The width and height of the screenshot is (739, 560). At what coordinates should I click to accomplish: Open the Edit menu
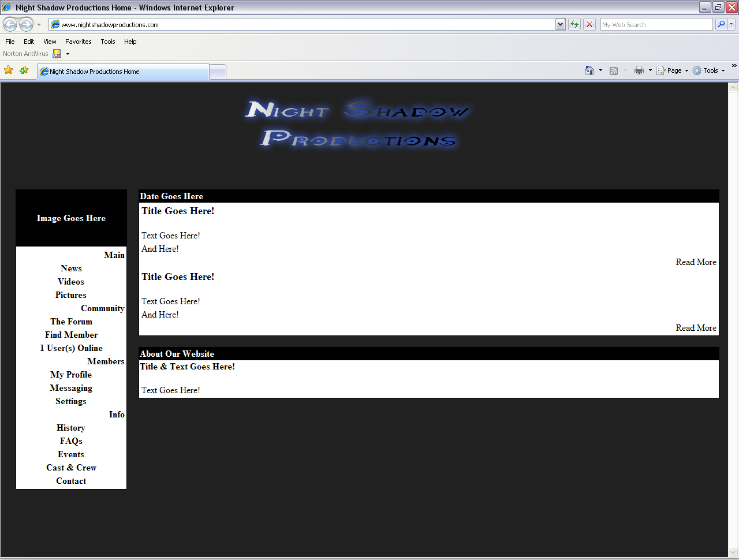pos(29,42)
